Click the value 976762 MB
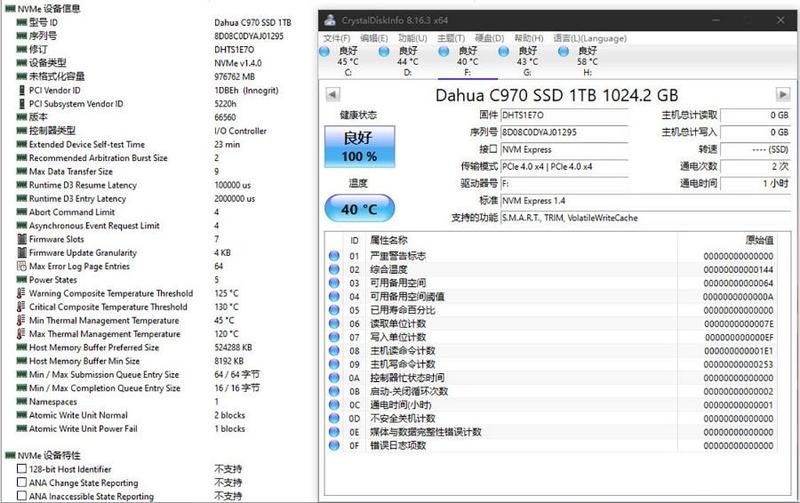Screen dimensions: 800x503 click(x=235, y=77)
